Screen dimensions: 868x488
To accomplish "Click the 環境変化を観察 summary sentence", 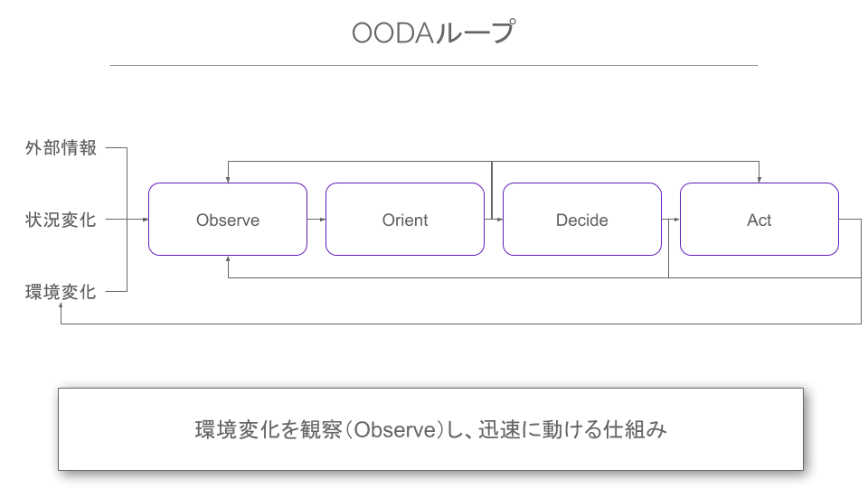I will (x=430, y=429).
